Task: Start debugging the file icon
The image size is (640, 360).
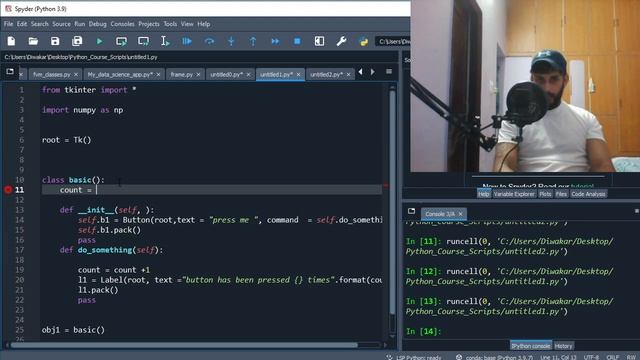Action: pos(187,41)
